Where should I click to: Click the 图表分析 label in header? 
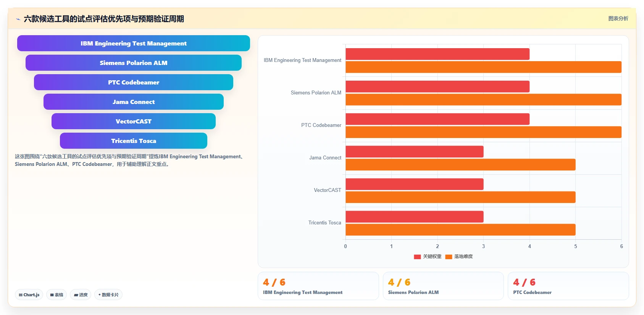tap(618, 18)
